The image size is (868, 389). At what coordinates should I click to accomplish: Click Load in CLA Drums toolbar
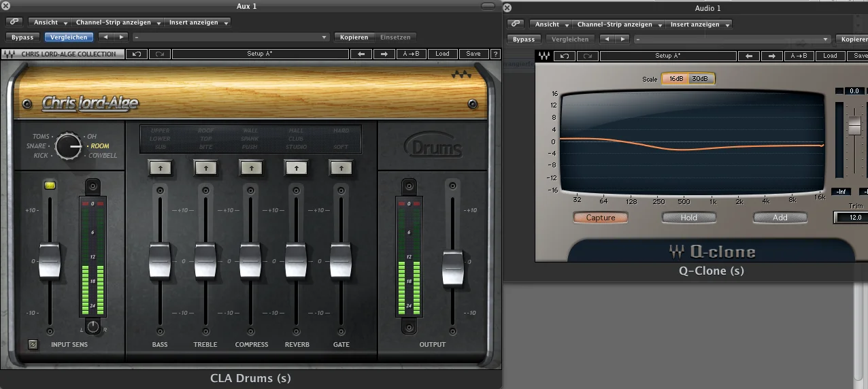point(442,54)
